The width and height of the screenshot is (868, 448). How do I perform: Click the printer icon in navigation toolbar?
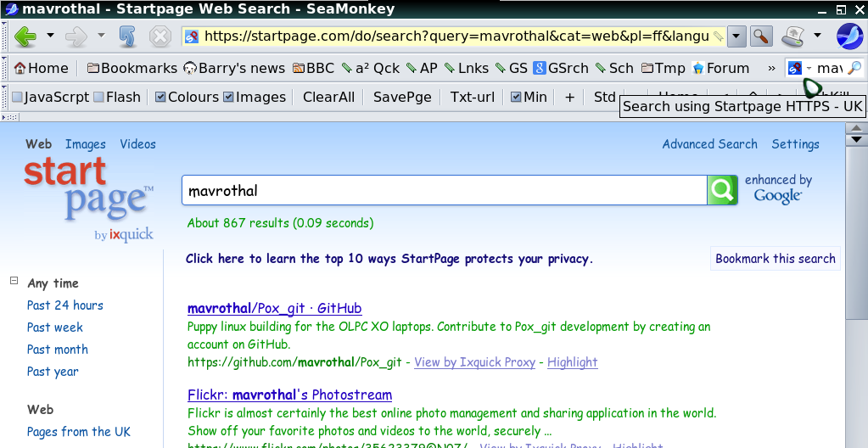point(792,36)
